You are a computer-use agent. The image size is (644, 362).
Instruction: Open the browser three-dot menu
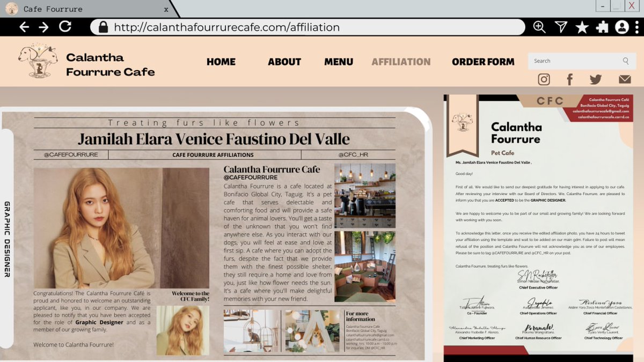[x=638, y=27]
